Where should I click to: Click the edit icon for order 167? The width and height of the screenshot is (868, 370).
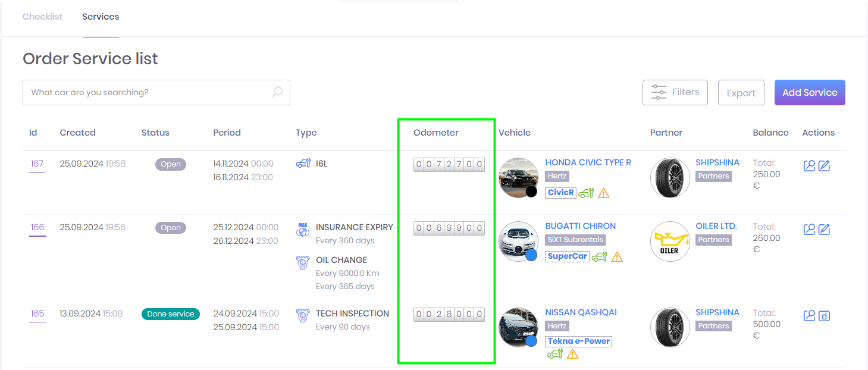[x=824, y=166]
